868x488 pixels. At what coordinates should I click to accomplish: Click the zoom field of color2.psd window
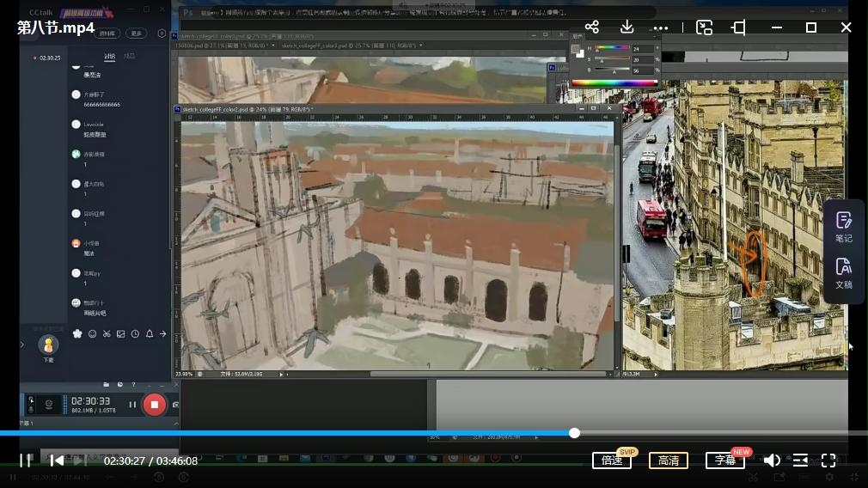(184, 374)
